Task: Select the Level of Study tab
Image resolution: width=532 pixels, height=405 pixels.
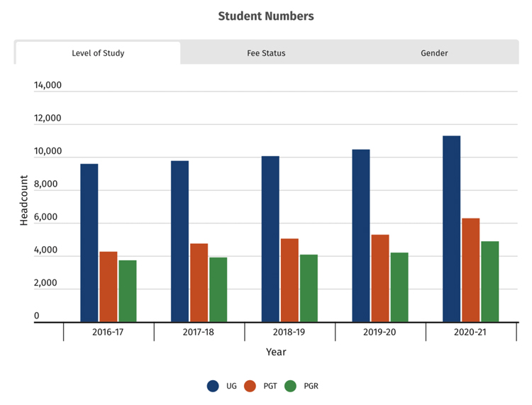Action: [x=98, y=53]
